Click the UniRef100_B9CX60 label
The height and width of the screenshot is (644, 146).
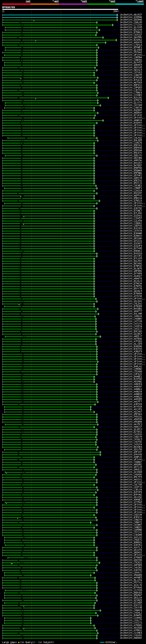point(131,331)
